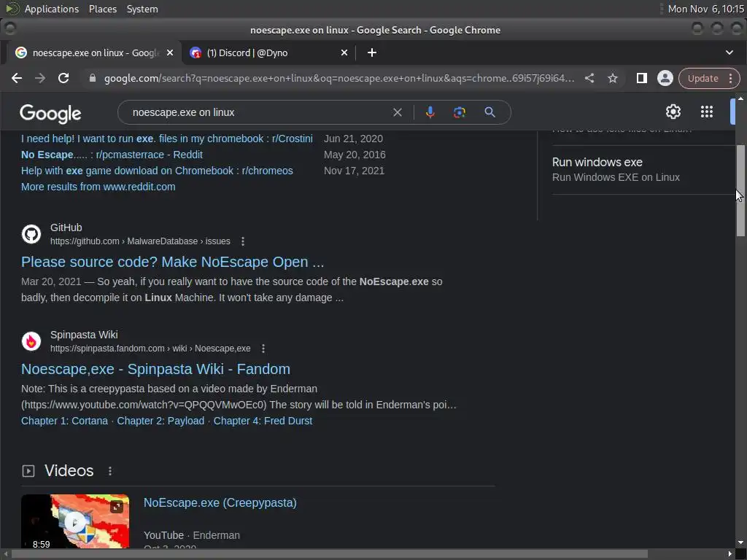The image size is (747, 560).
Task: Click 'YouTube · Enderman' source text
Action: click(x=192, y=535)
